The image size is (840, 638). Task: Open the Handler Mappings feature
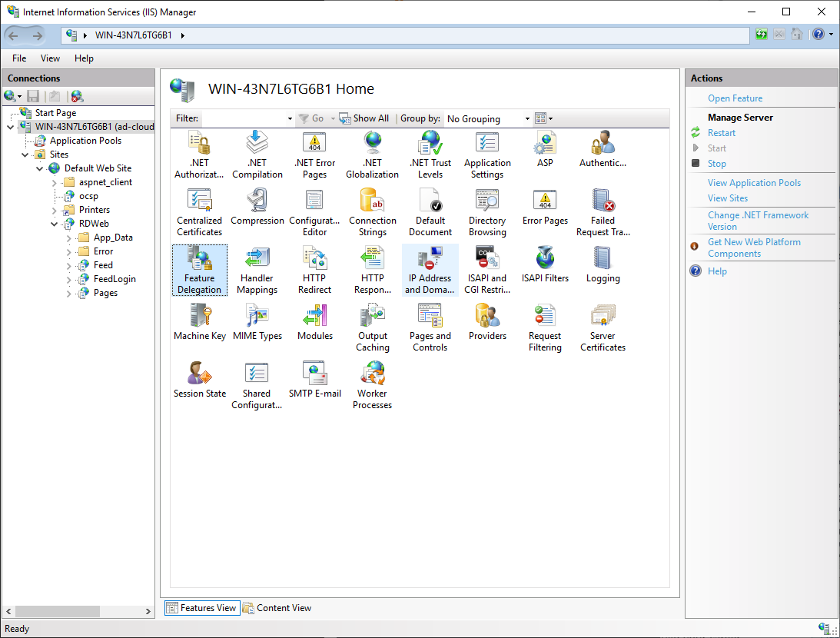[257, 270]
